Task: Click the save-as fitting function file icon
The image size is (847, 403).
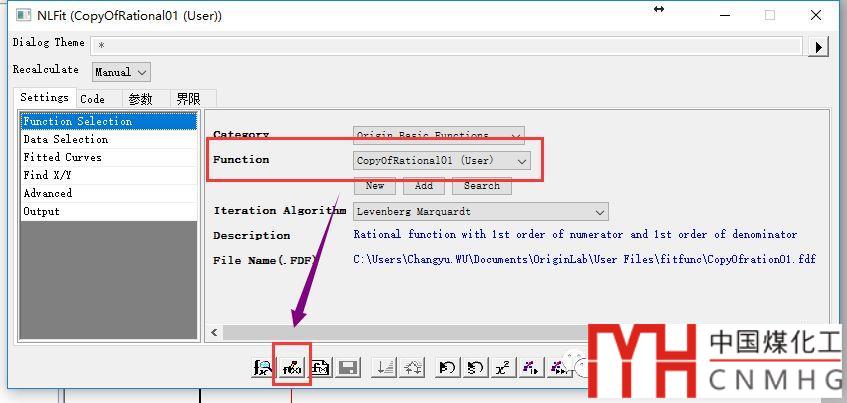Action: click(321, 368)
